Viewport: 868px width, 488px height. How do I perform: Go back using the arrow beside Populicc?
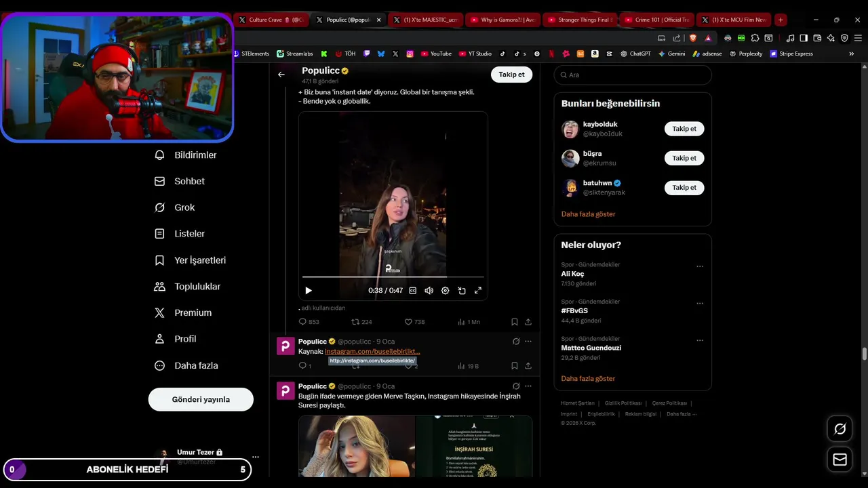281,75
